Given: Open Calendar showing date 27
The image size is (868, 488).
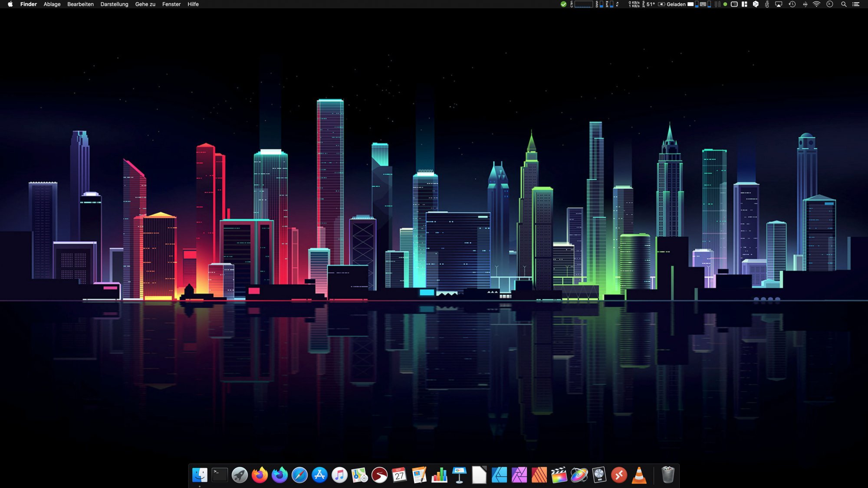Looking at the screenshot, I should (x=399, y=475).
